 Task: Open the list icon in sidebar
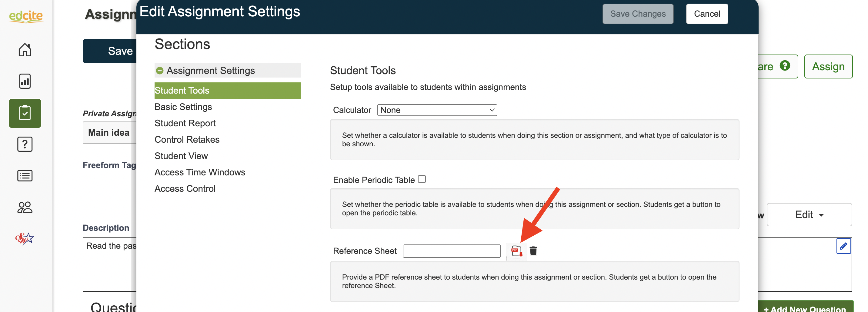(x=25, y=176)
